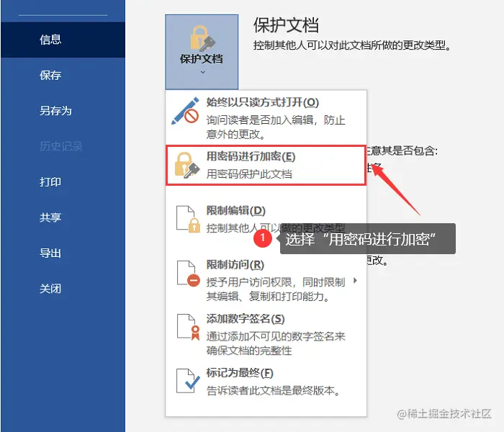504x432 pixels.
Task: Select 限制编辑(D) menu entry
Action: pyautogui.click(x=266, y=219)
